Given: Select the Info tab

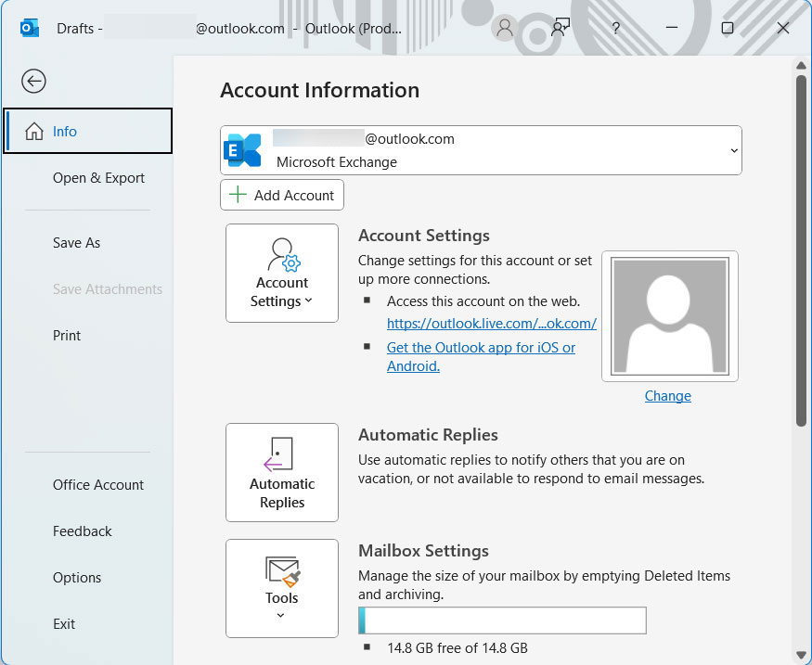Looking at the screenshot, I should click(x=88, y=131).
